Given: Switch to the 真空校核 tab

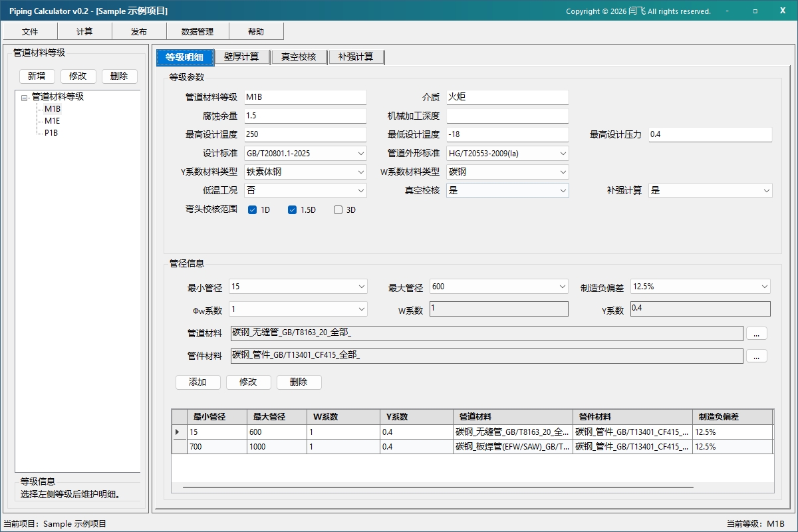Looking at the screenshot, I should click(299, 57).
